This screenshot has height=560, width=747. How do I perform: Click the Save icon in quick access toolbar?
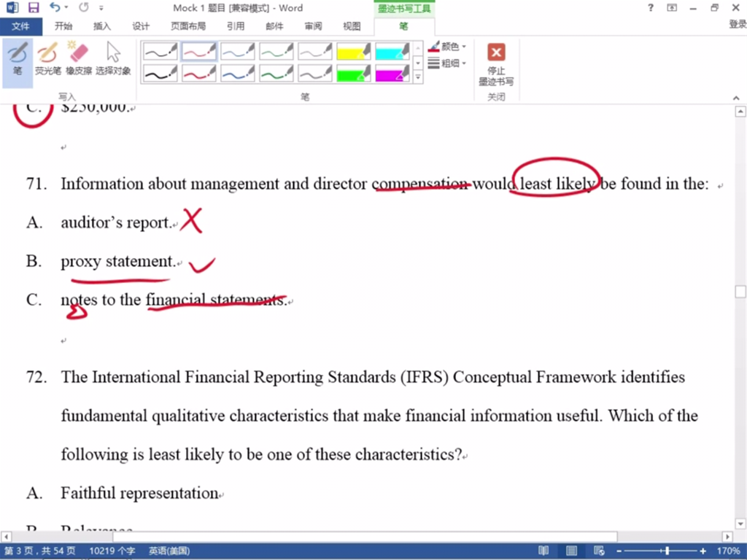(x=34, y=8)
